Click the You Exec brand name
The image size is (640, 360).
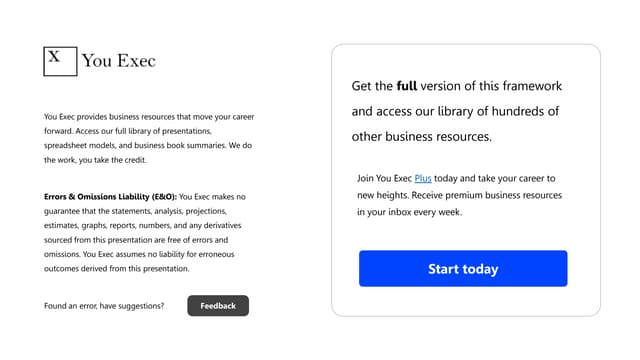[x=118, y=61]
